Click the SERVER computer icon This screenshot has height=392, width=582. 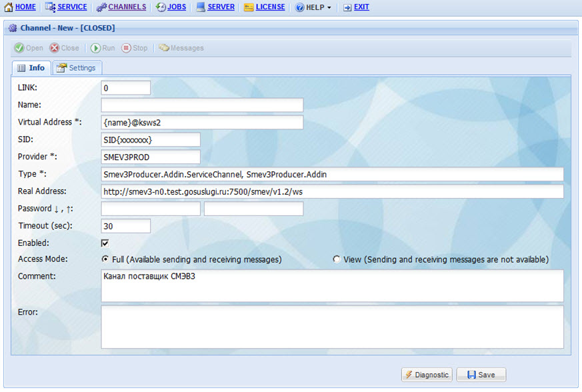(201, 7)
